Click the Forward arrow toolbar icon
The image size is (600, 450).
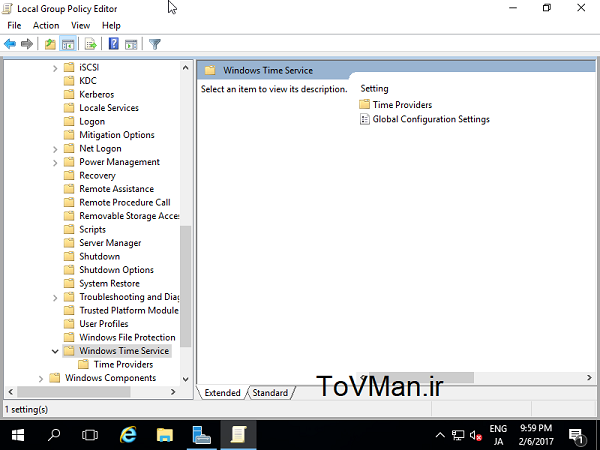point(27,44)
